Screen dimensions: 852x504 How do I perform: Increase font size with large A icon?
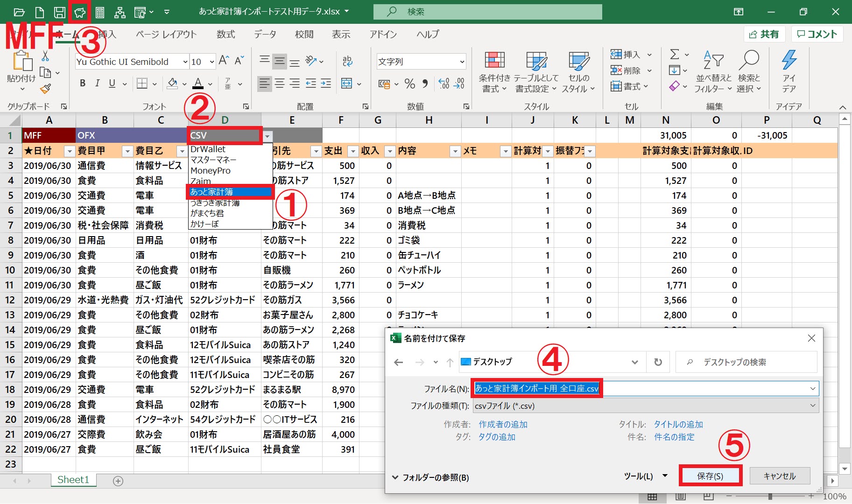[x=224, y=61]
